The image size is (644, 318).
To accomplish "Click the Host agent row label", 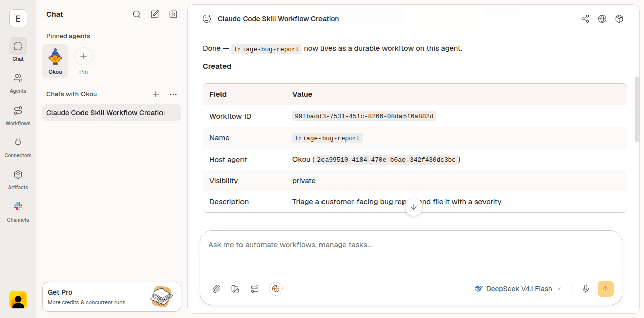I will [228, 160].
